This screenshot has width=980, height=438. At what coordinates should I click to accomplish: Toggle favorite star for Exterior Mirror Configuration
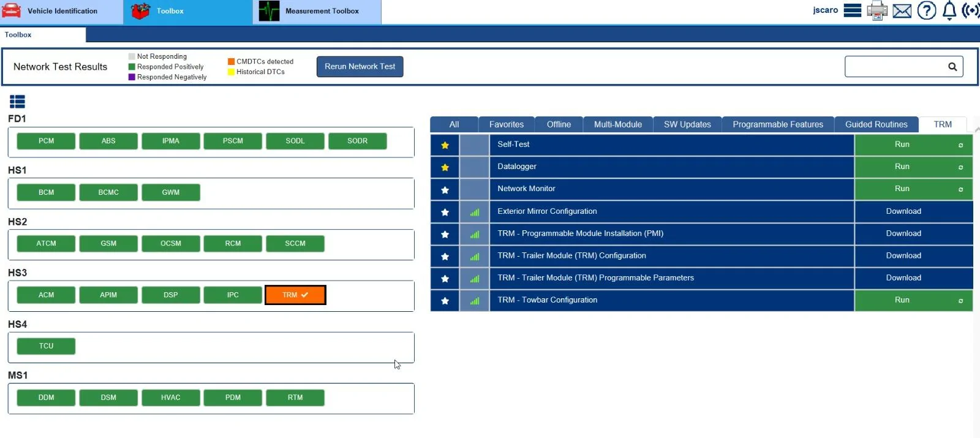(445, 212)
